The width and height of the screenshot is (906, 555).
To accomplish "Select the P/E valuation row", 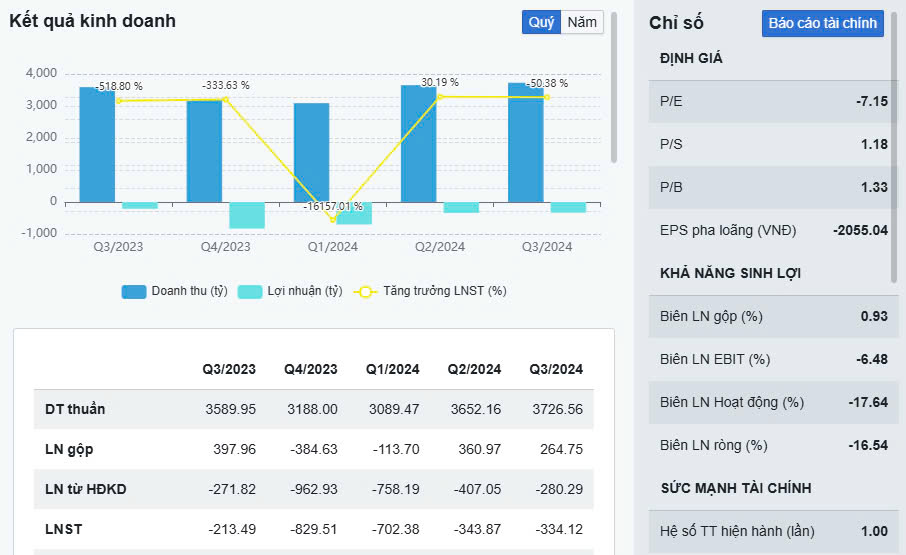I will tap(773, 101).
